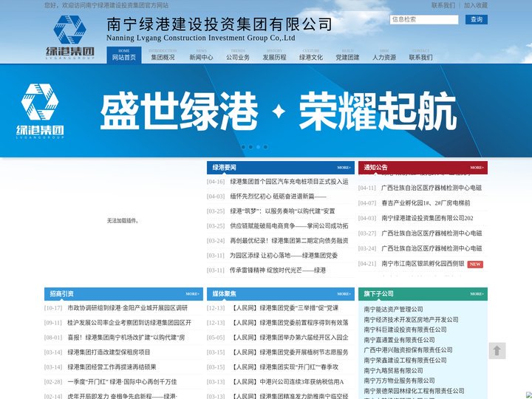Select the fourth banner carousel dot
The width and height of the screenshot is (532, 399).
pyautogui.click(x=266, y=147)
